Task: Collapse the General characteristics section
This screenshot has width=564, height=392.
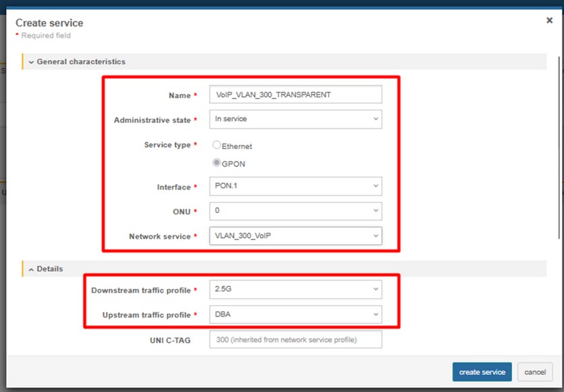Action: 31,62
